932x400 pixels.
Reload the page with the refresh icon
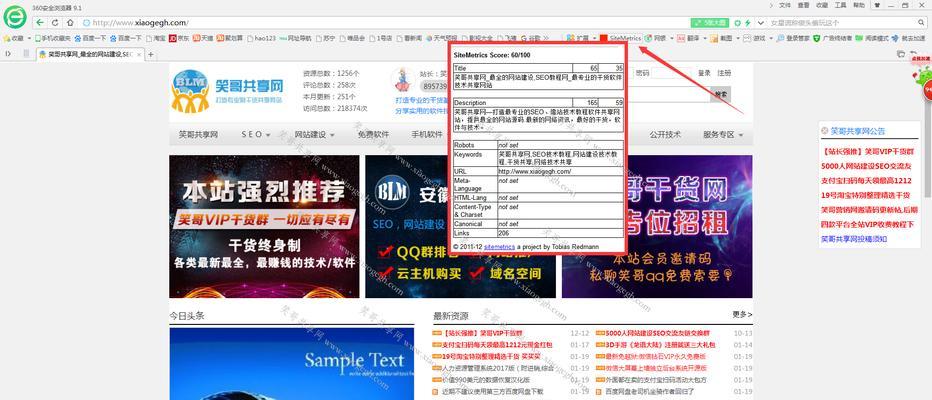[x=55, y=23]
